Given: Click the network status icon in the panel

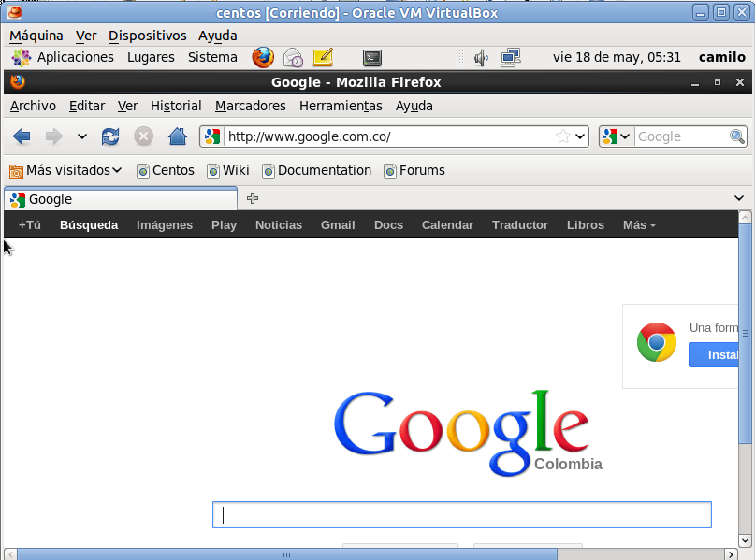Looking at the screenshot, I should (511, 57).
